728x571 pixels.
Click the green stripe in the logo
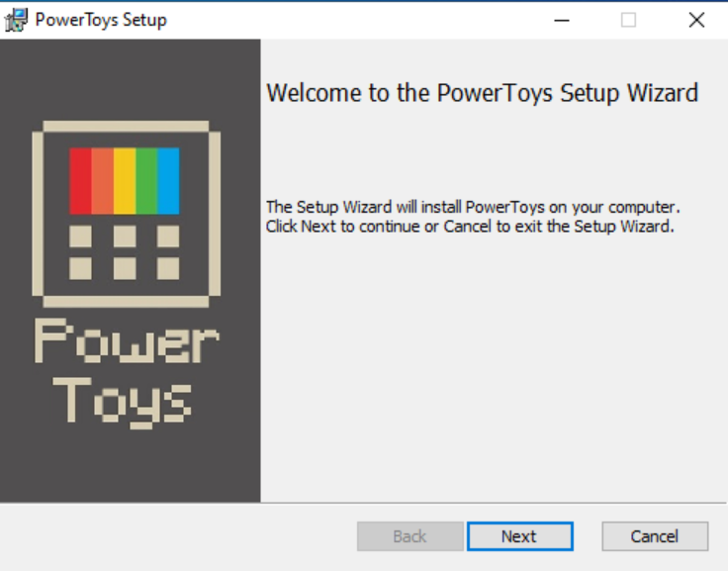[146, 181]
